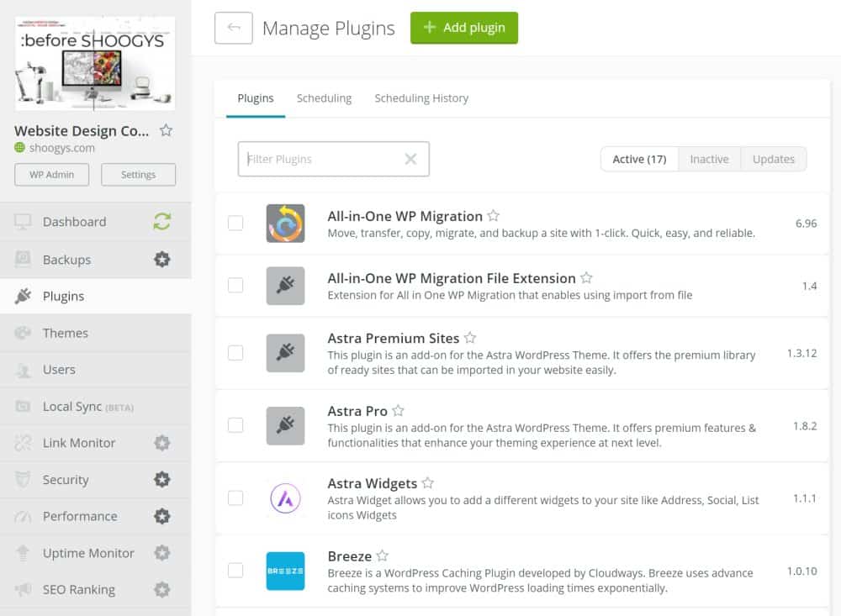Star the All-in-One WP Migration File Extension plugin
This screenshot has height=616, width=841.
(587, 277)
